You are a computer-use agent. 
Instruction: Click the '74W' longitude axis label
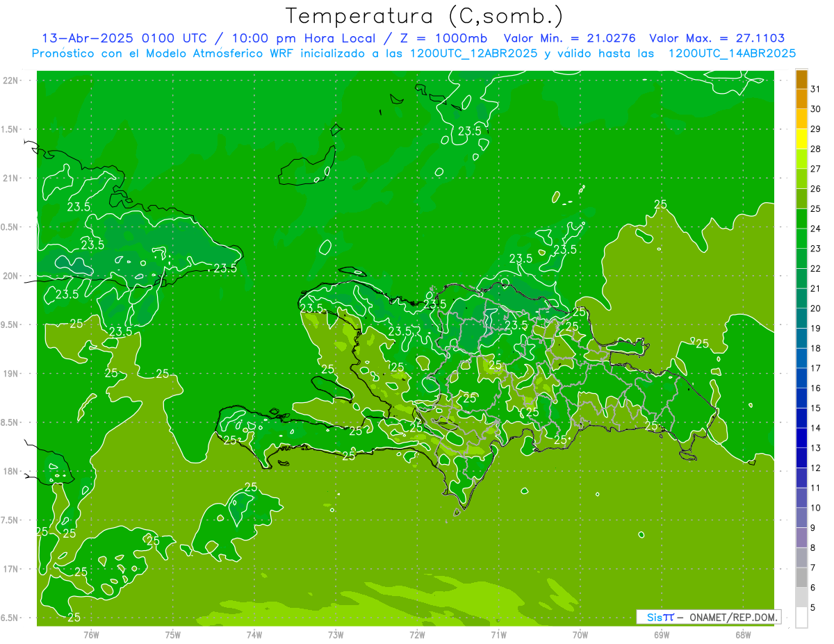pos(254,634)
